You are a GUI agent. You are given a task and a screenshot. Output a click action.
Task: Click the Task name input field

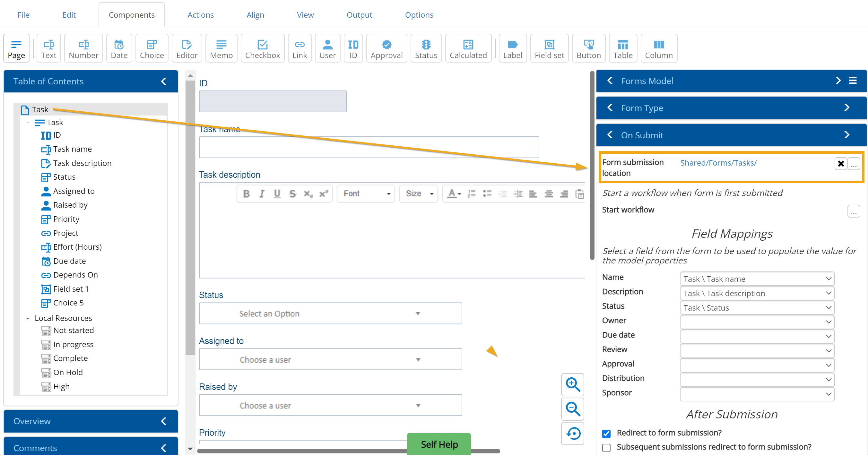(369, 147)
